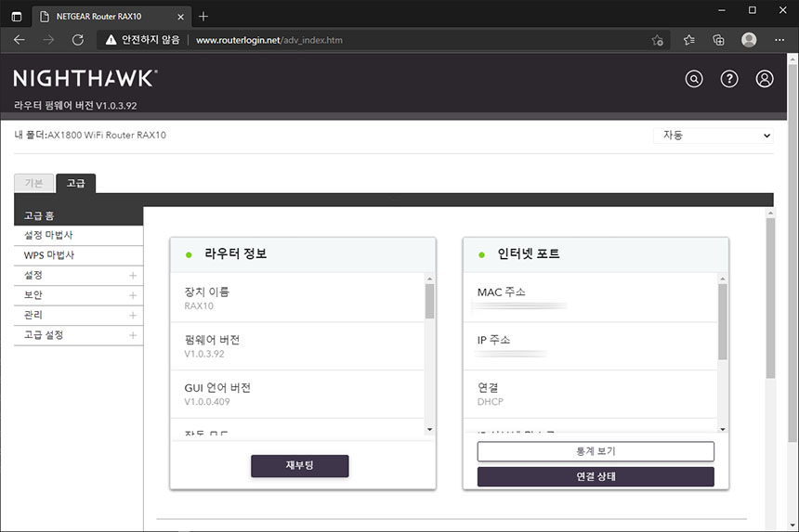Click the 인터넷 포트 panel heading
This screenshot has width=799, height=532.
tap(529, 253)
